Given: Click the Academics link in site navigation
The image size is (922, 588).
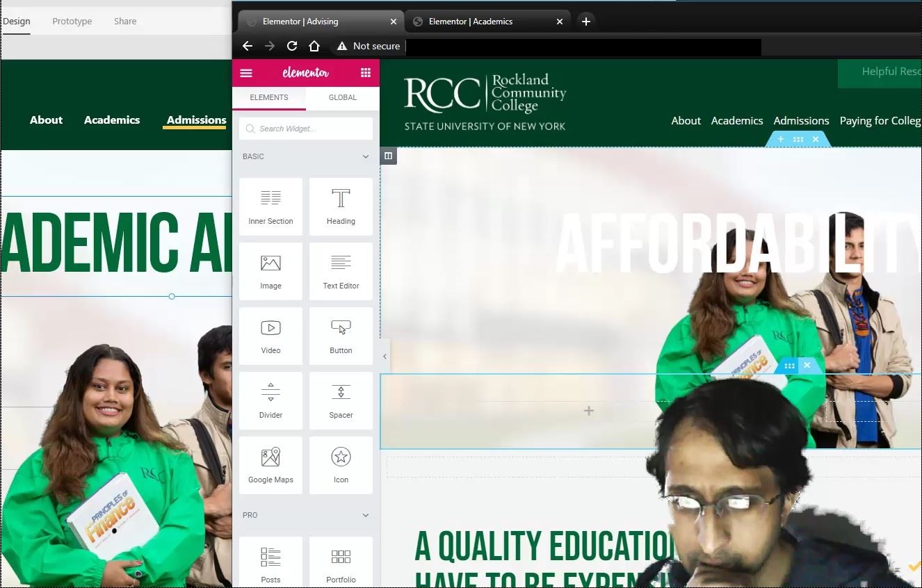Looking at the screenshot, I should coord(736,121).
